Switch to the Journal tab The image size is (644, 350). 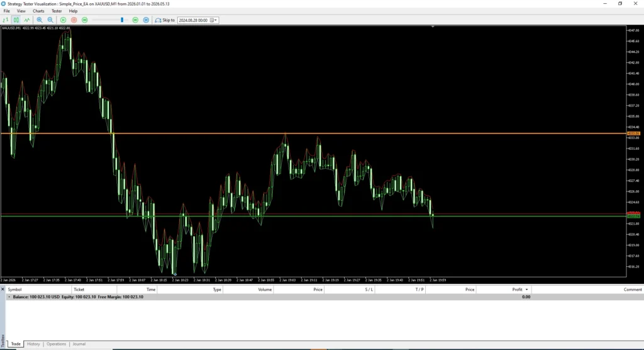coord(79,344)
